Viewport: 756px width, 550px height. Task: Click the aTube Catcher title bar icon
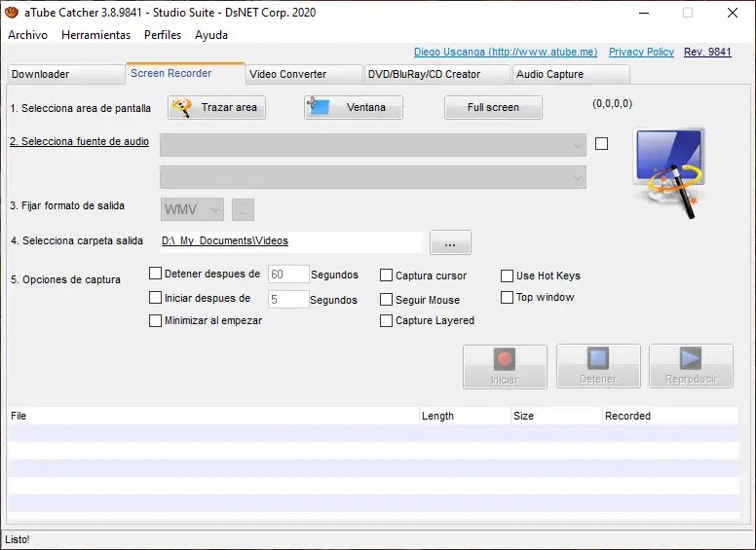point(12,13)
